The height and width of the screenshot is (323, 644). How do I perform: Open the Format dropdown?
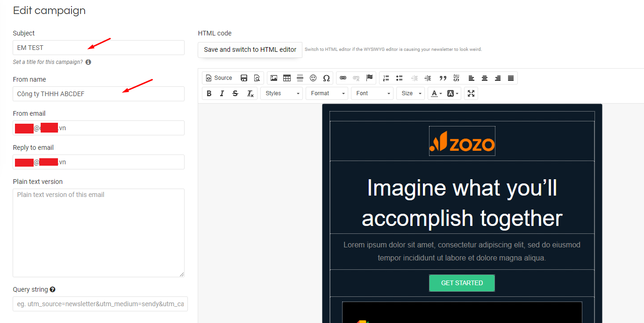(x=327, y=93)
